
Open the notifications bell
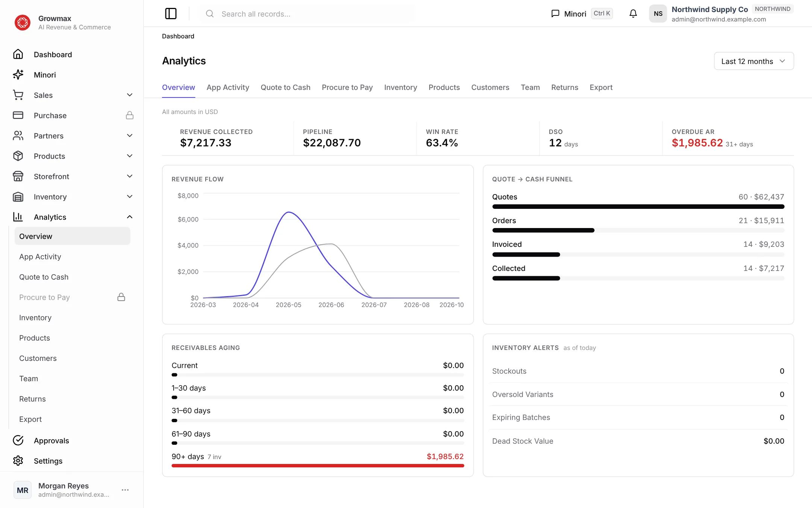(x=633, y=14)
